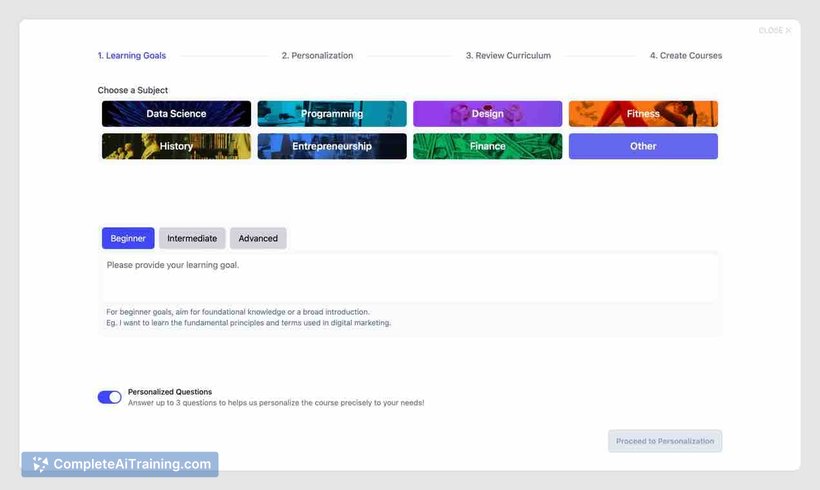Viewport: 820px width, 490px height.
Task: Click the 'Choose a Subject' heading text
Action: [133, 90]
